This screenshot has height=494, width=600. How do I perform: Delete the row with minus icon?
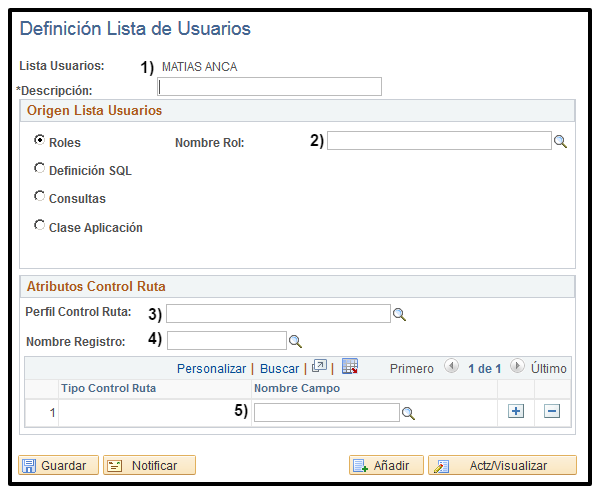point(551,412)
